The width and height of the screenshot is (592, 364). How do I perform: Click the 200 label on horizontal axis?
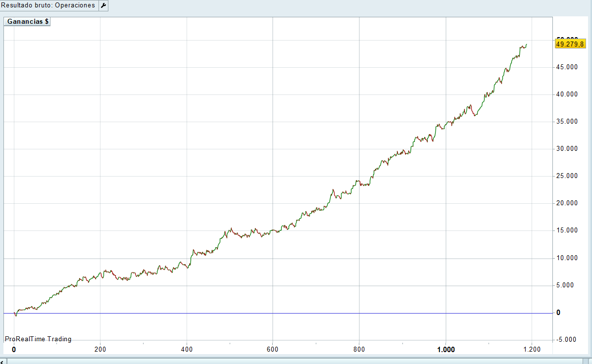(100, 349)
